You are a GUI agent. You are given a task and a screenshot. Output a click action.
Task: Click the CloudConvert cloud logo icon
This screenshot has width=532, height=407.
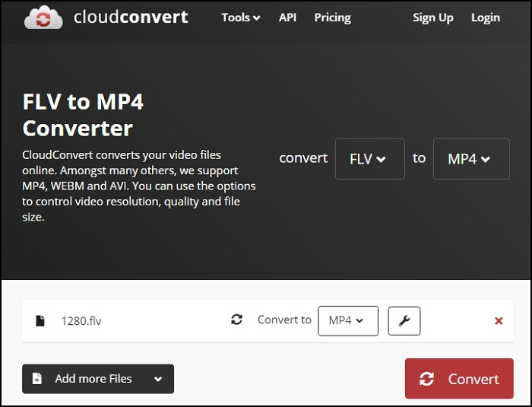(43, 17)
